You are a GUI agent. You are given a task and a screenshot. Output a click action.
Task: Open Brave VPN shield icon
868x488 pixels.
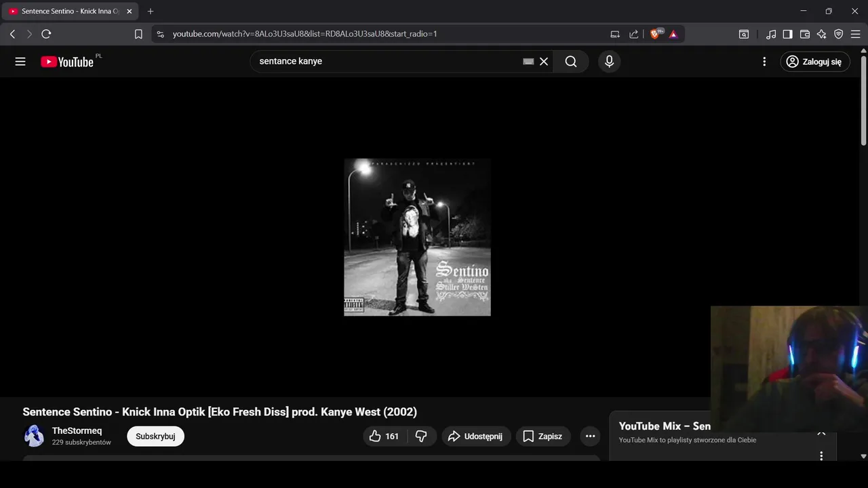[839, 34]
